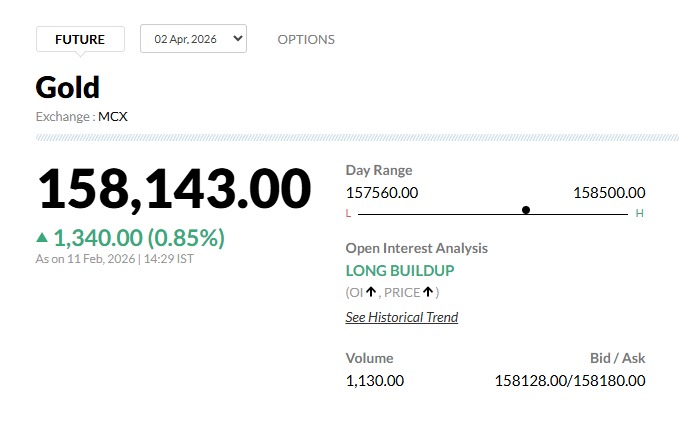Viewport: 679px width, 431px height.
Task: Select the FUTURE tab
Action: click(80, 39)
